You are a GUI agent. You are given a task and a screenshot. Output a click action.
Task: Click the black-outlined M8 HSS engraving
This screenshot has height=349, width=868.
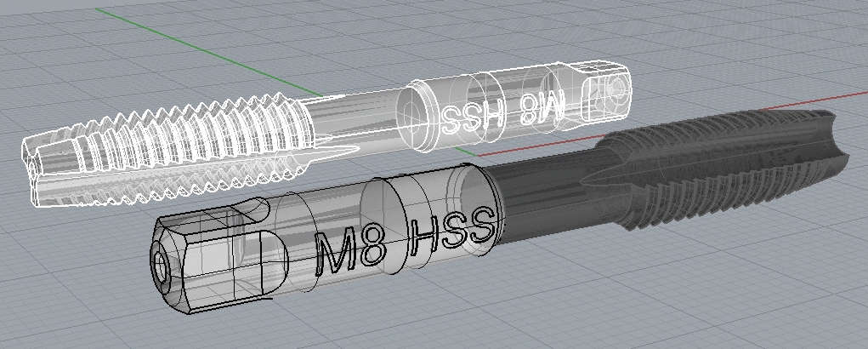click(x=404, y=241)
